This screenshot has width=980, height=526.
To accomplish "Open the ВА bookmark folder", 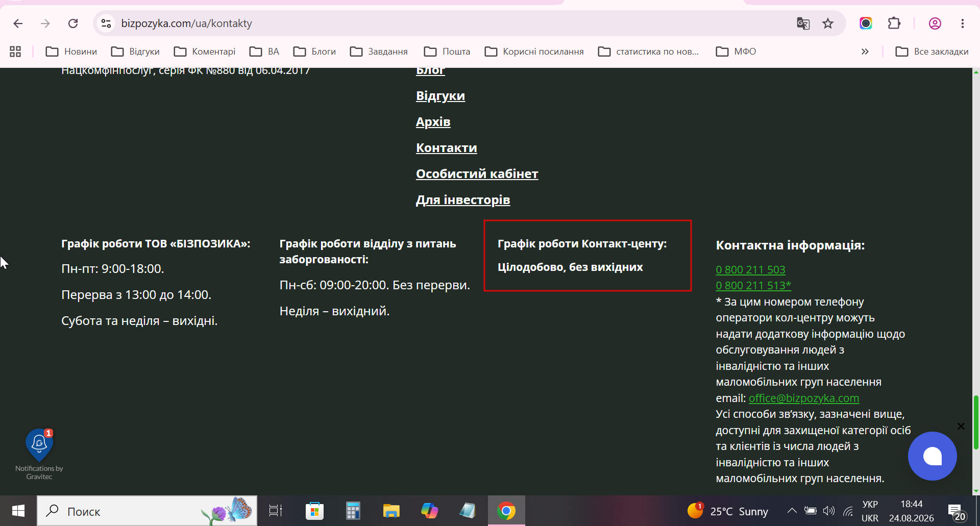I will 264,52.
